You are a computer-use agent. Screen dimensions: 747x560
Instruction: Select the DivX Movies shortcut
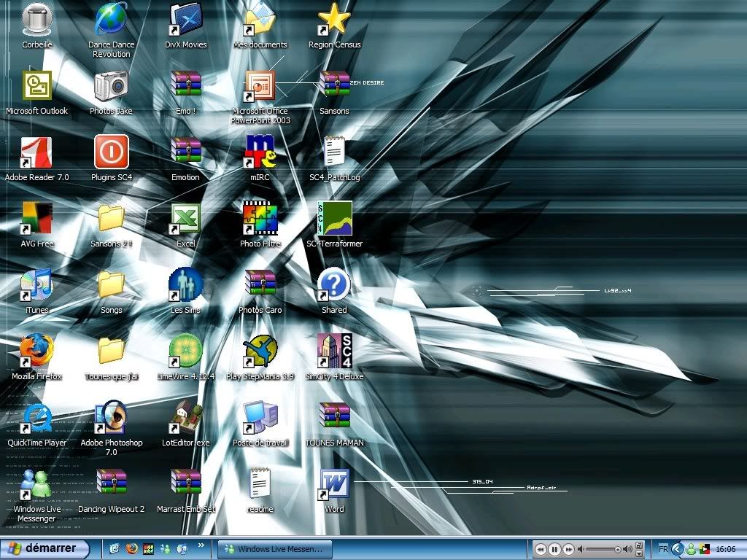click(x=186, y=26)
